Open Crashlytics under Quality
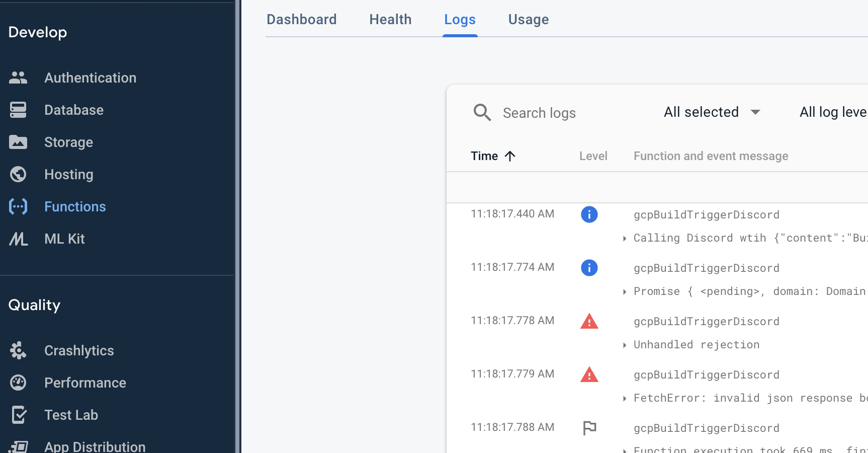The width and height of the screenshot is (868, 453). (x=79, y=350)
